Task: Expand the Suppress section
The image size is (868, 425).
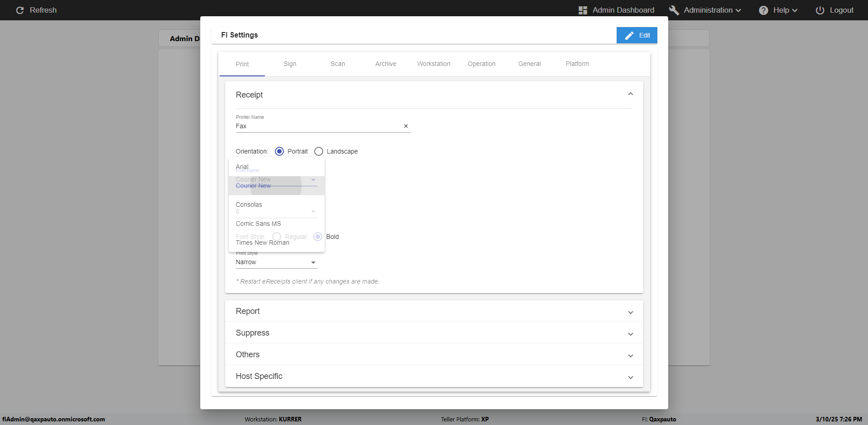Action: [x=630, y=334]
